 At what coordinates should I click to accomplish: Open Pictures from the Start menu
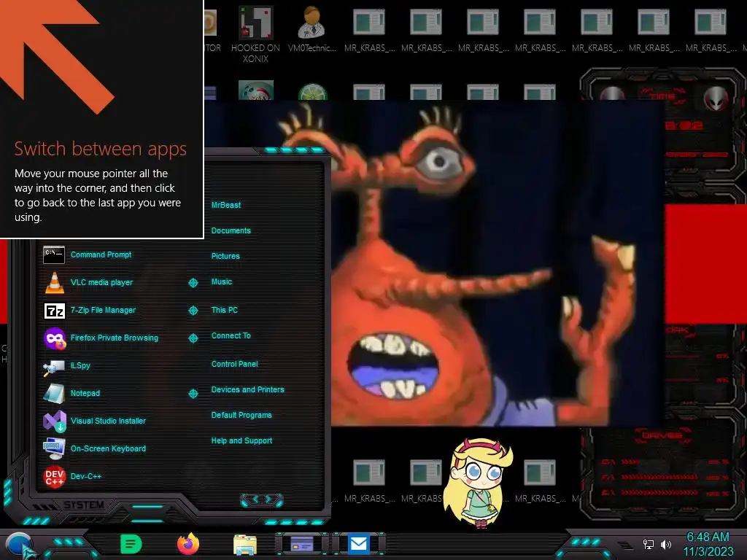coord(226,256)
